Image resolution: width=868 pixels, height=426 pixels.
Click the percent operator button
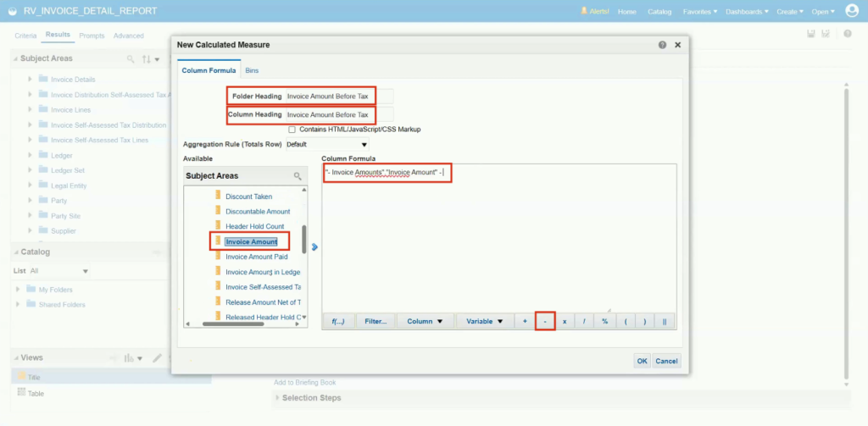(604, 321)
